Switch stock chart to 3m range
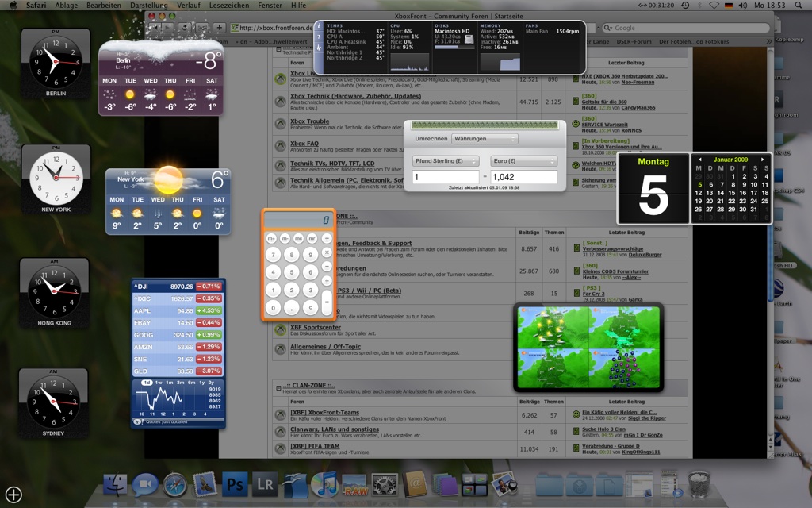This screenshot has width=812, height=508. [182, 383]
